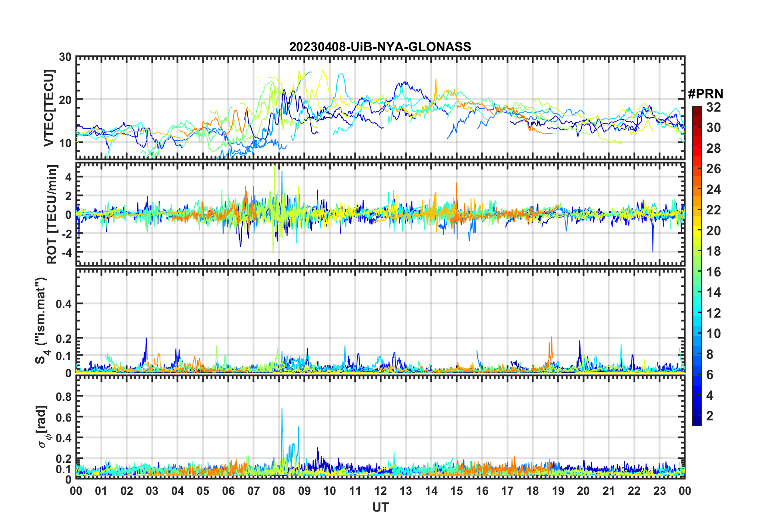Select the ROT [TECU/min] y-axis label

pos(52,214)
